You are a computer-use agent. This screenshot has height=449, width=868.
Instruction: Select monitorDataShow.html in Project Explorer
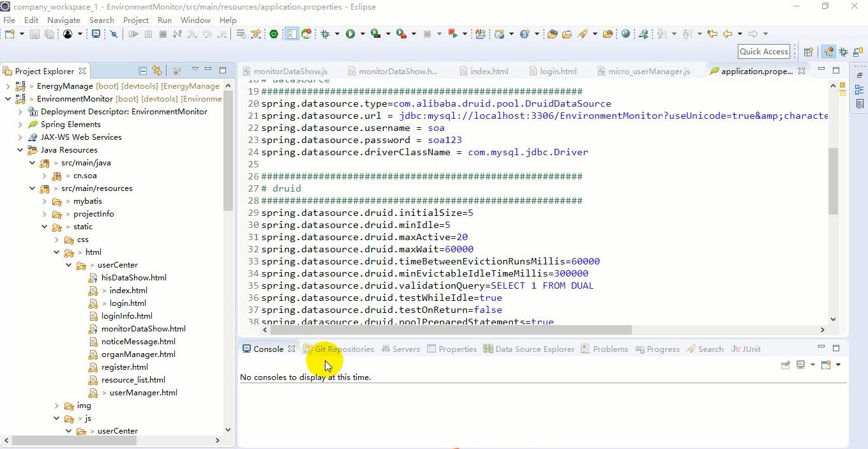(x=144, y=329)
